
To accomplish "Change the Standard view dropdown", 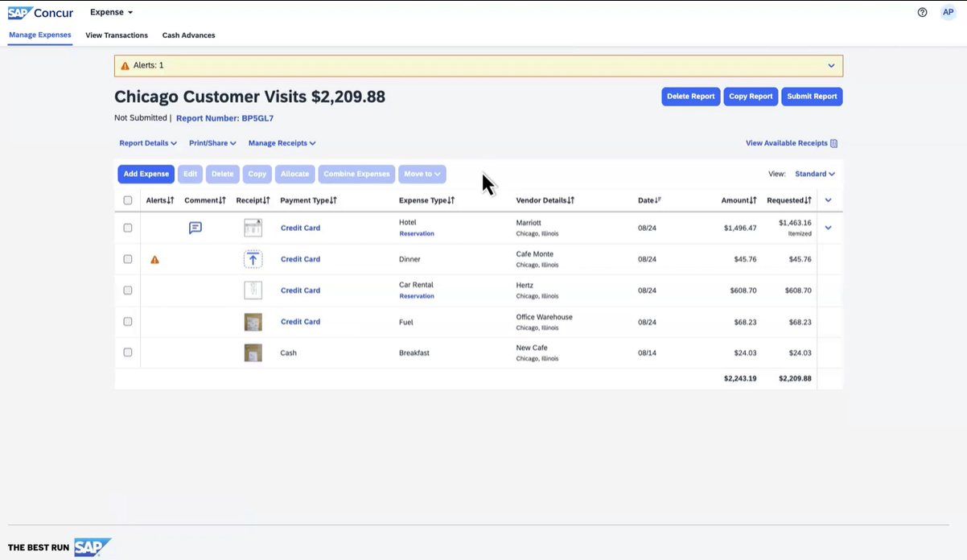I will pyautogui.click(x=815, y=174).
